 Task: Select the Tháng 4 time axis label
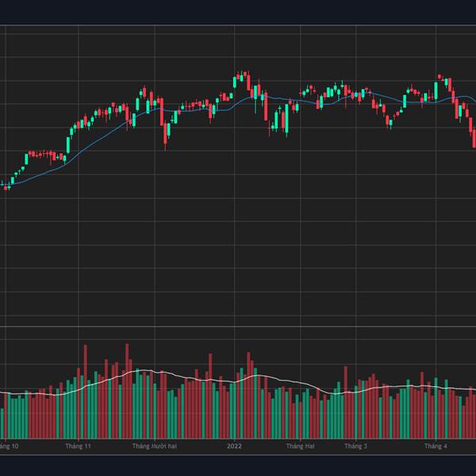[x=436, y=447]
